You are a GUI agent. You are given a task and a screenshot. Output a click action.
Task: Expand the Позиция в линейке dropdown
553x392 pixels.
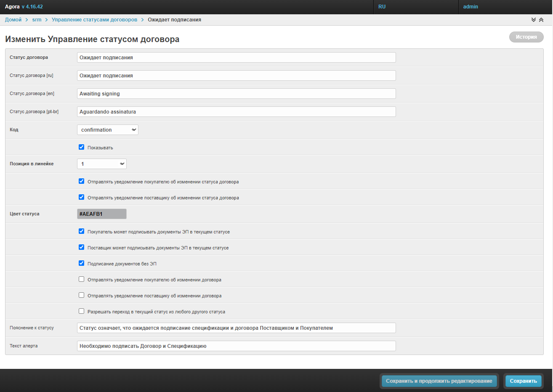[102, 164]
